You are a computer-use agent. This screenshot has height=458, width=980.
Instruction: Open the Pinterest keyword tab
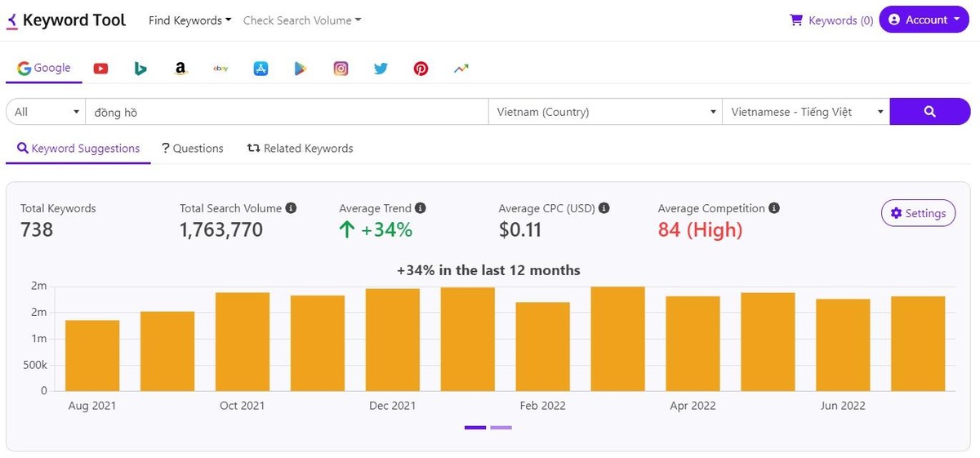coord(421,69)
